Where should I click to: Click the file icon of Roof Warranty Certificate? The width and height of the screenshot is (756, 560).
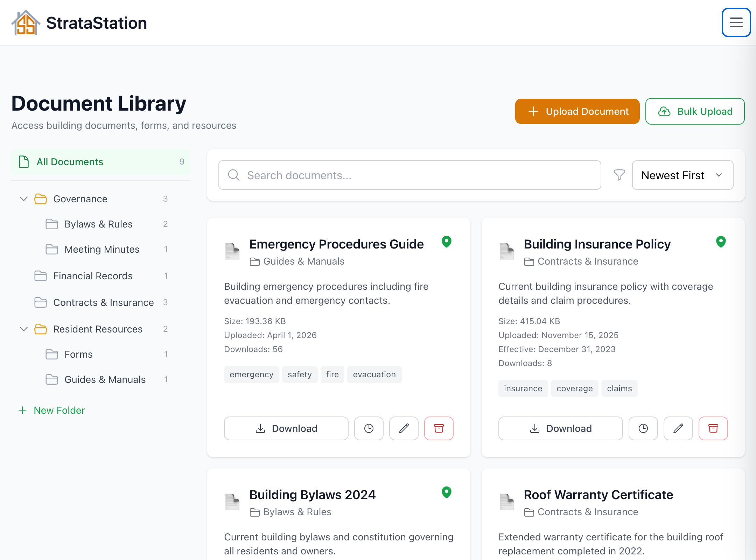point(507,502)
